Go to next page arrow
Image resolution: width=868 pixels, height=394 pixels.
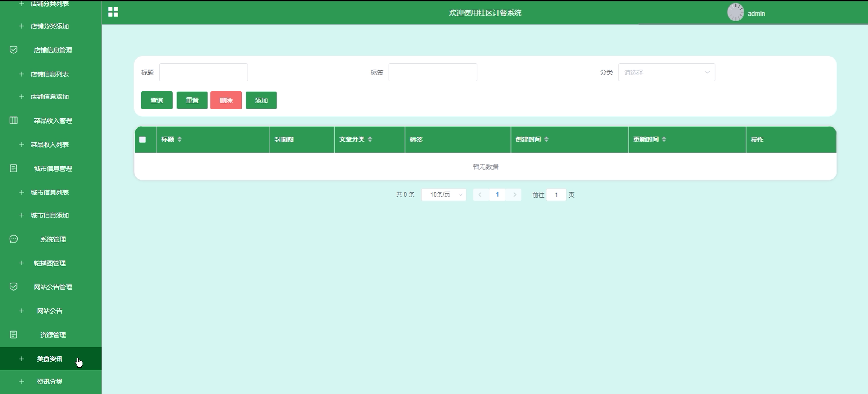click(514, 195)
